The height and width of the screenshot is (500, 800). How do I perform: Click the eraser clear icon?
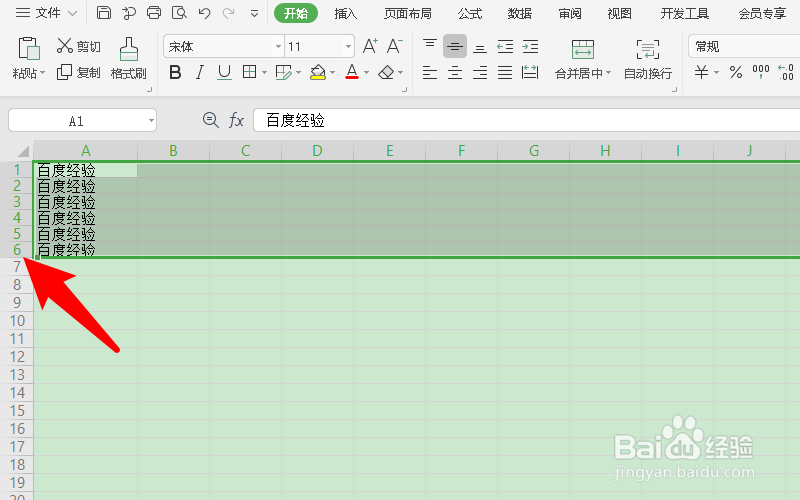click(x=386, y=72)
